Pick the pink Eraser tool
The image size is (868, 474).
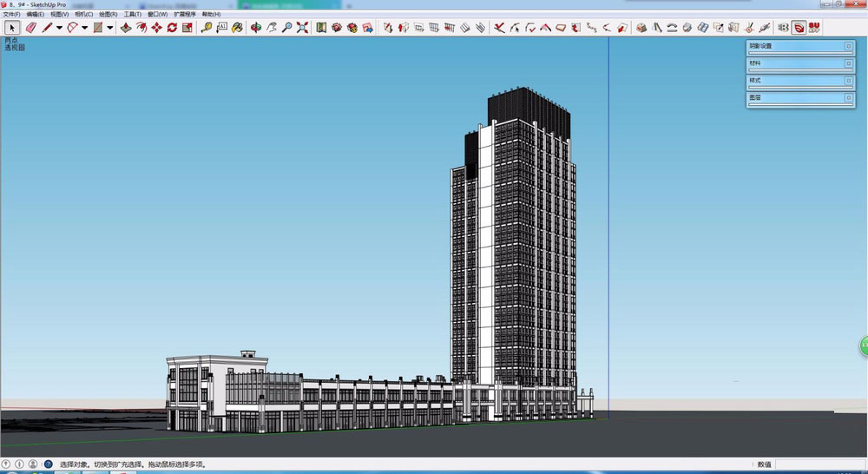[x=30, y=28]
